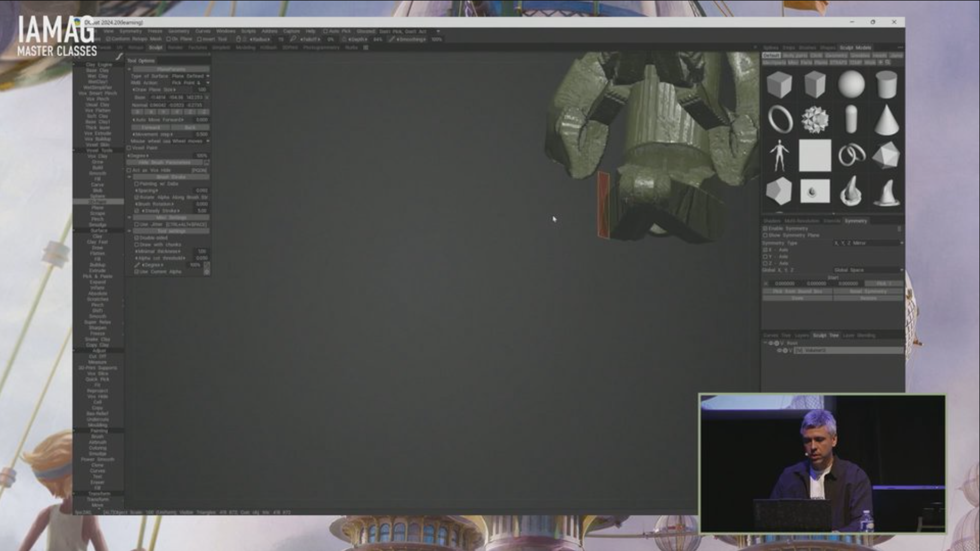Image resolution: width=980 pixels, height=551 pixels.
Task: Select the cone primitive model
Action: coord(886,119)
